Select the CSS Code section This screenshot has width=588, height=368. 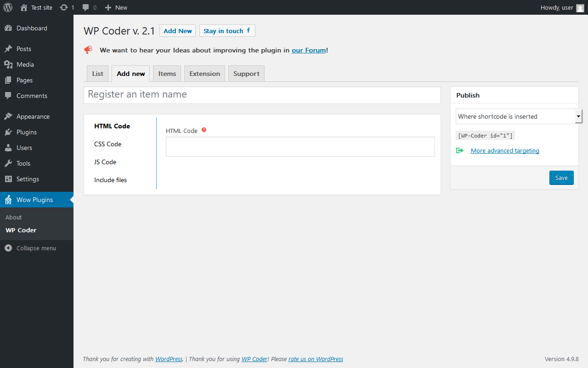[x=108, y=144]
